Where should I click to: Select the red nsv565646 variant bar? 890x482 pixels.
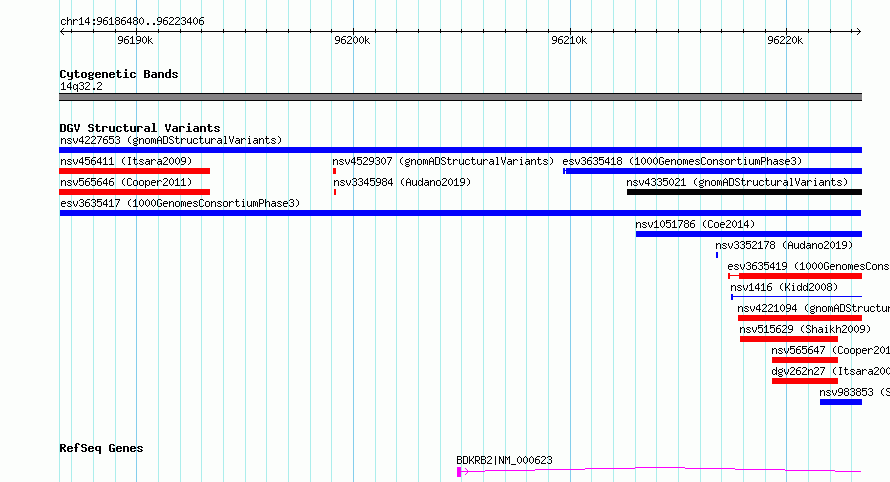pos(135,192)
